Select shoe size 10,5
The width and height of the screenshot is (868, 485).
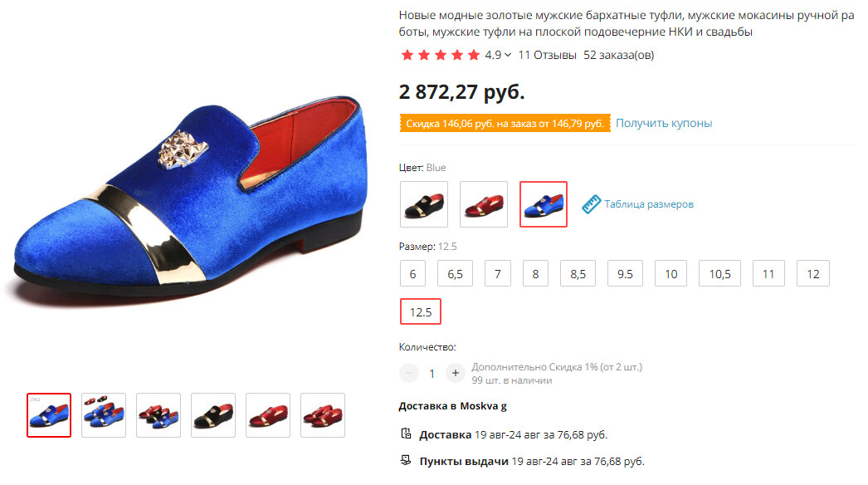pyautogui.click(x=719, y=273)
